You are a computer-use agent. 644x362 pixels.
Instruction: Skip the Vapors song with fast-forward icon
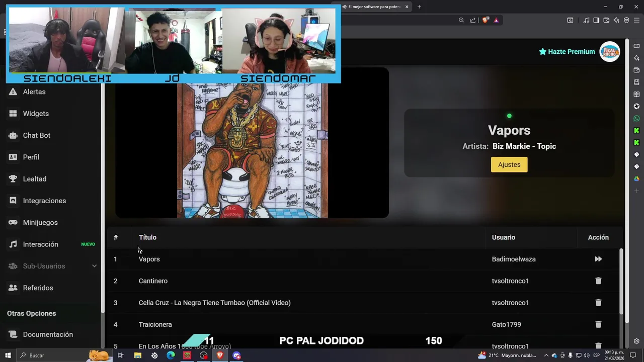[598, 259]
